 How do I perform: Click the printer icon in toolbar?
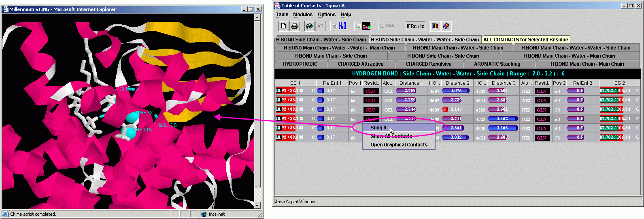[295, 26]
